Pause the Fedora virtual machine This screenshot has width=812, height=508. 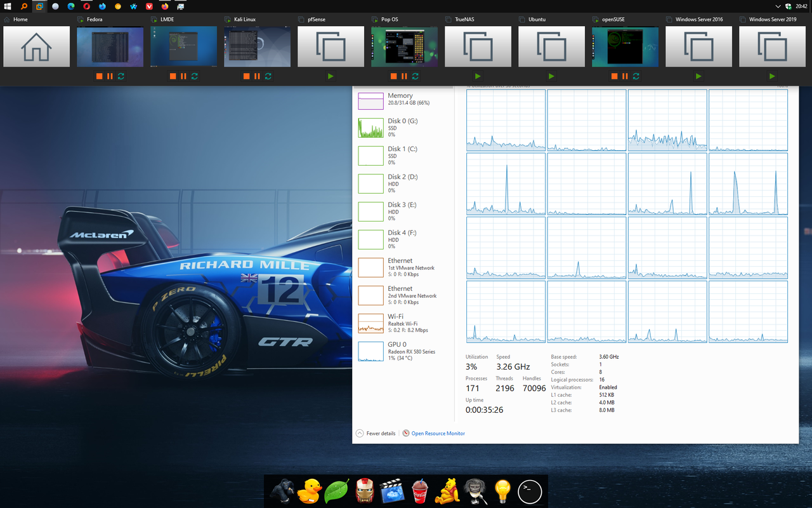[x=110, y=76]
